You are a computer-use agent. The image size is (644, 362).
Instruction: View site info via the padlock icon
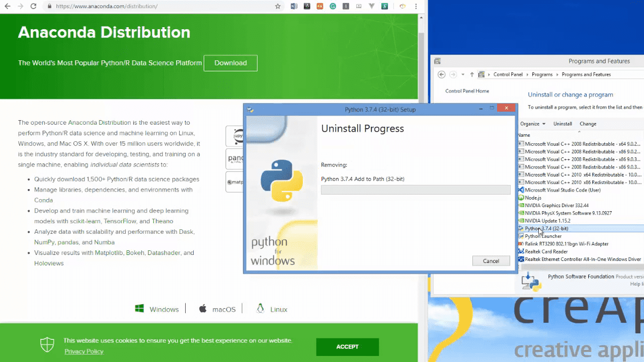[49, 7]
